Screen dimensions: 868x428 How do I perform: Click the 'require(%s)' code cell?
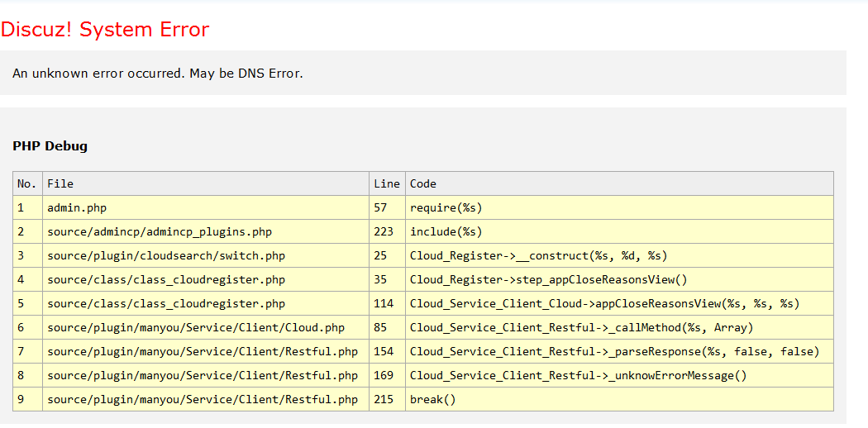(x=619, y=208)
